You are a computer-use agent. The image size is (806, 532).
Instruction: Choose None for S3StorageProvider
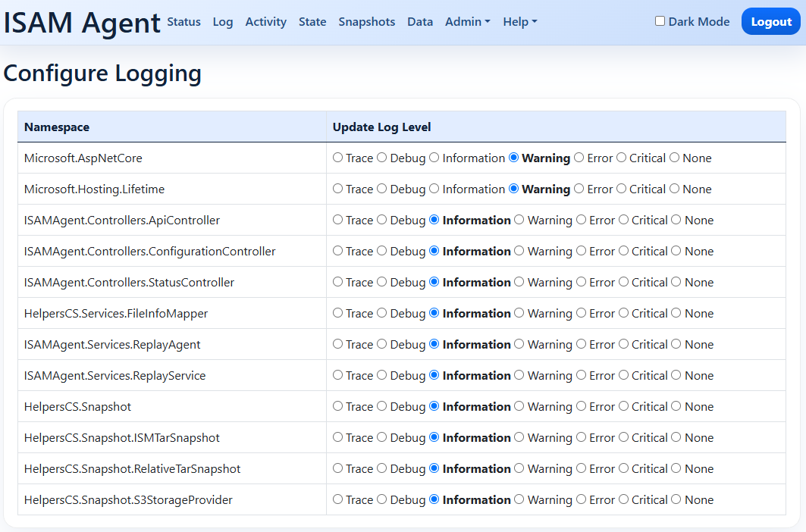click(676, 499)
